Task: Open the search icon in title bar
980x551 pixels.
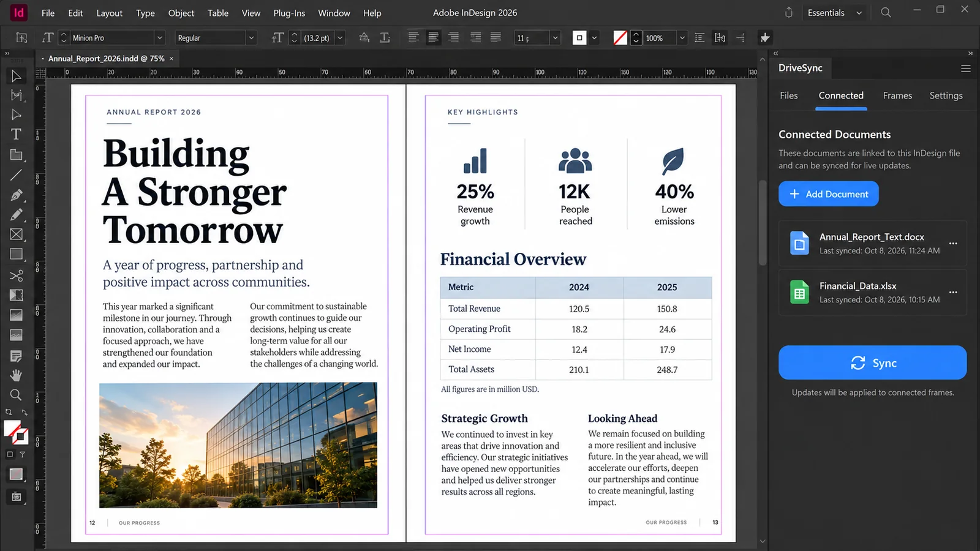Action: 886,12
